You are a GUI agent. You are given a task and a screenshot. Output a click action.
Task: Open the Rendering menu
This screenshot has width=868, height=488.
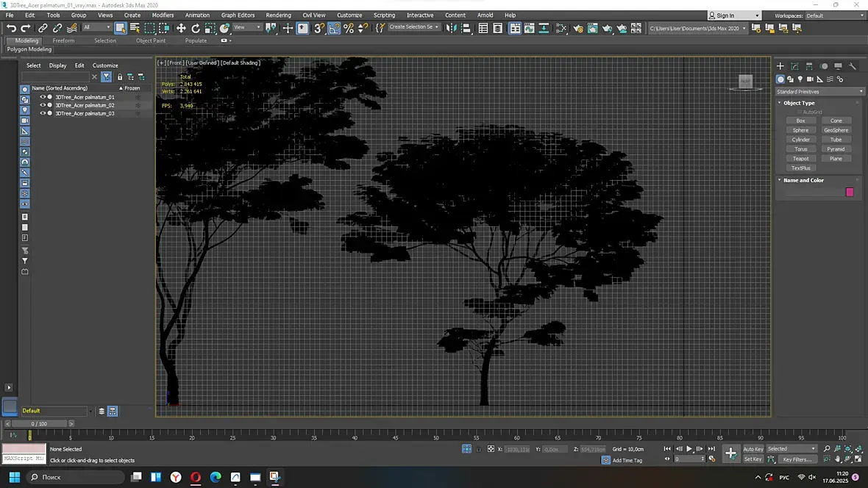(x=278, y=15)
